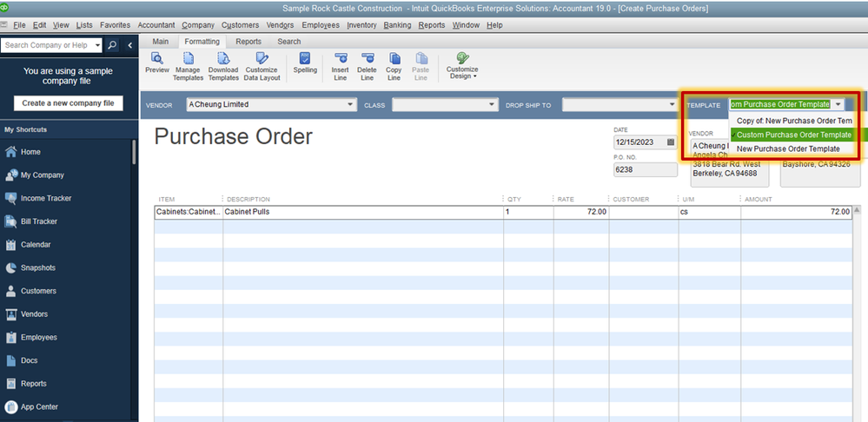Screen dimensions: 868x422
Task: Select the U/M cell cs
Action: pos(710,212)
